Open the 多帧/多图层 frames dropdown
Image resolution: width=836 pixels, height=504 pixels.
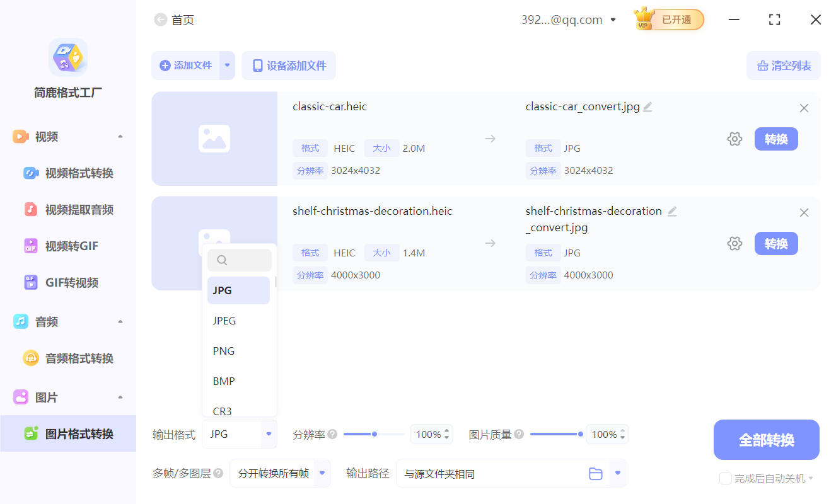(x=280, y=472)
